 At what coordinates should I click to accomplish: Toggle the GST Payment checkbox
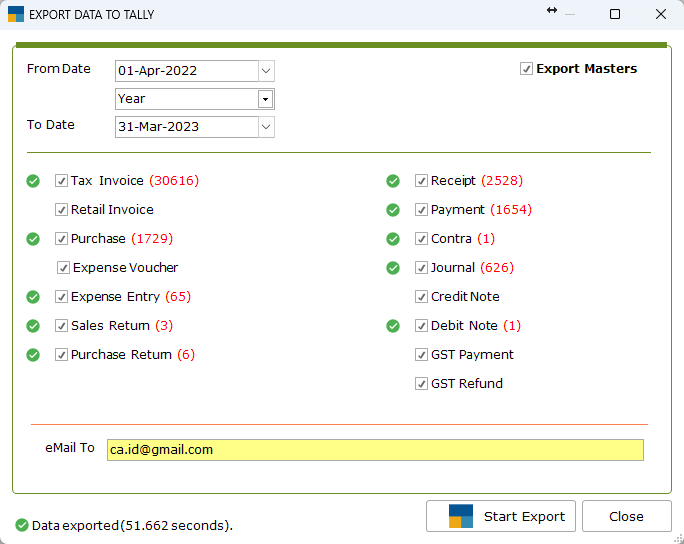coord(421,355)
